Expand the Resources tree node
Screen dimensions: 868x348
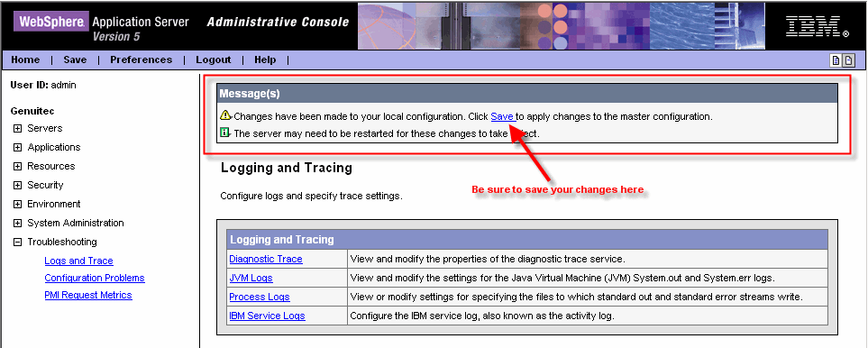(x=18, y=166)
